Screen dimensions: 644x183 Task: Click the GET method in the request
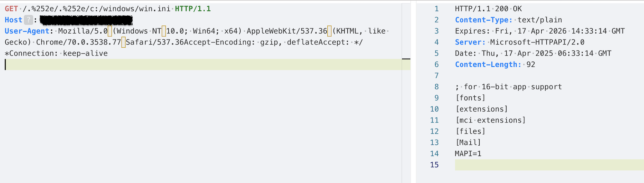tap(11, 9)
